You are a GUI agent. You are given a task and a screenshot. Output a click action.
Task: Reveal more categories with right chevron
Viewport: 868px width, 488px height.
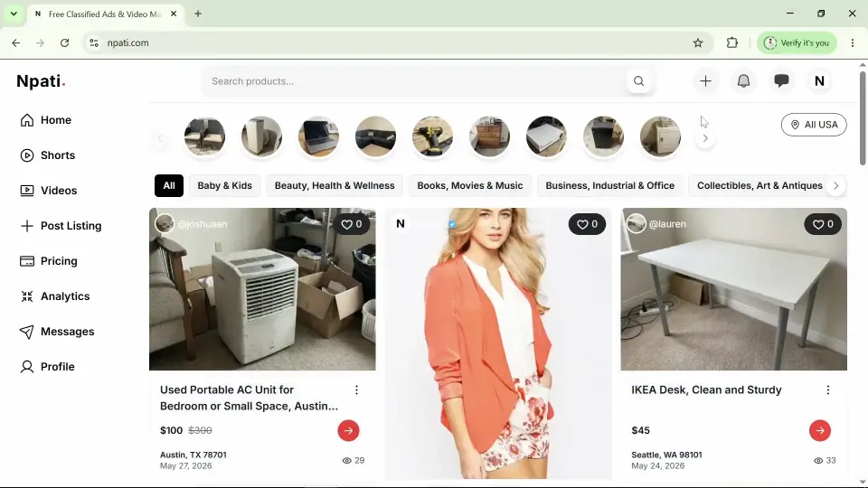[x=835, y=186]
